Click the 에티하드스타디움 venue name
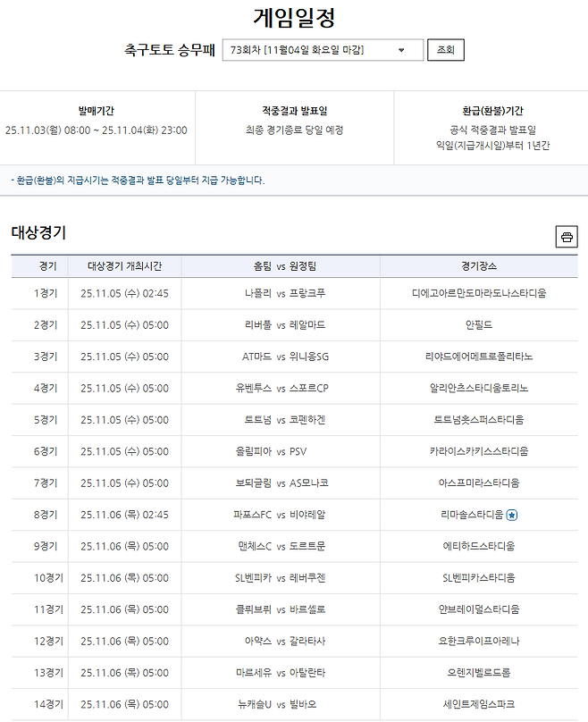The height and width of the screenshot is (722, 588). tap(479, 546)
